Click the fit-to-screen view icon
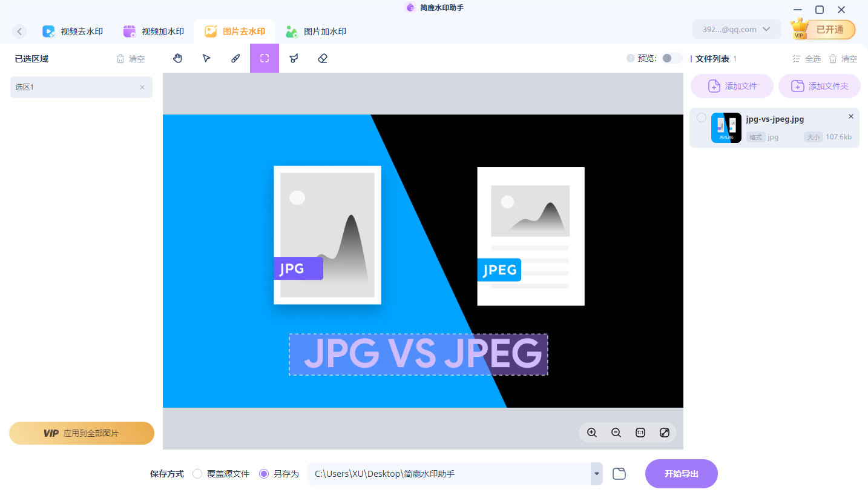This screenshot has width=868, height=498. coord(664,433)
